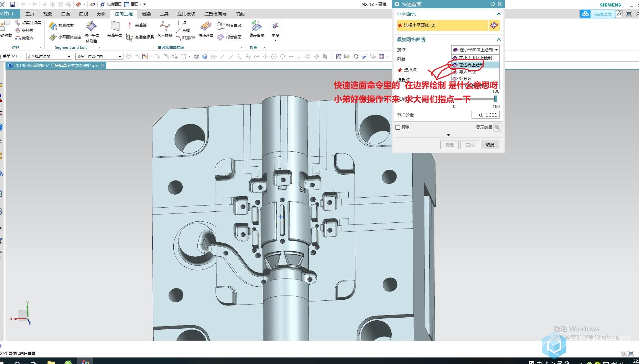Image resolution: width=639 pixels, height=364 pixels.
Task: Select the 点 point tool
Action: click(x=181, y=23)
